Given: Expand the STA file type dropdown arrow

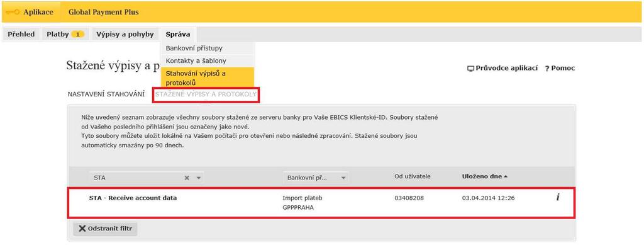Looking at the screenshot, I should tap(198, 178).
